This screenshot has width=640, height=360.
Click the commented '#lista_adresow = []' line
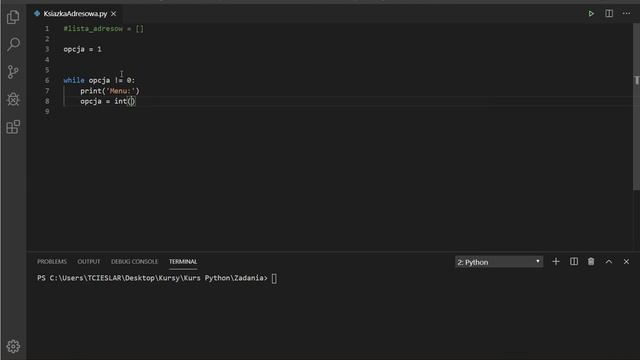coord(104,29)
